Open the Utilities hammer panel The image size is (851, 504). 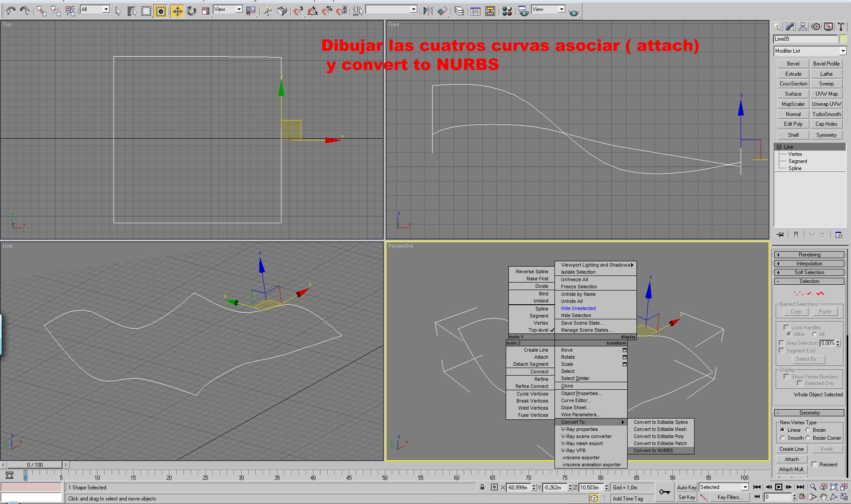coord(840,27)
